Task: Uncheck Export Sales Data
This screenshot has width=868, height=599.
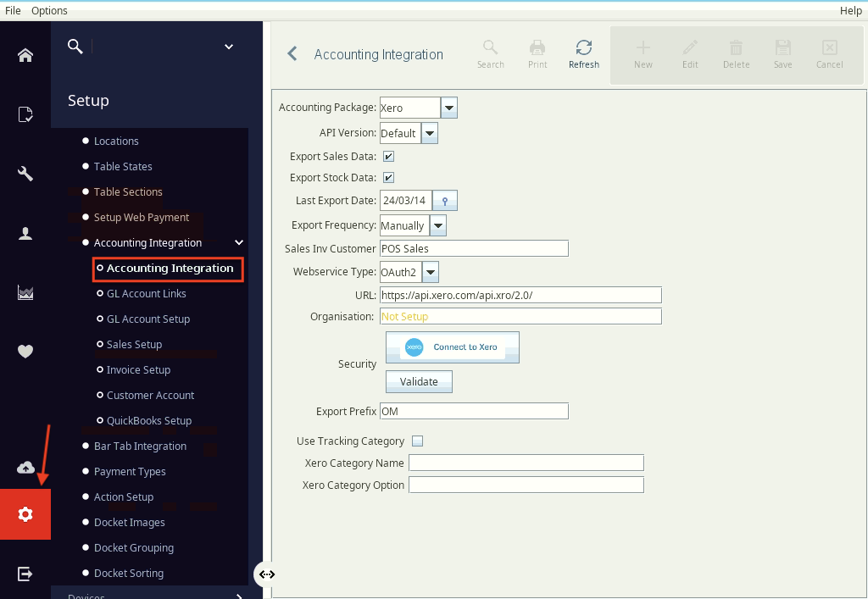Action: 387,156
